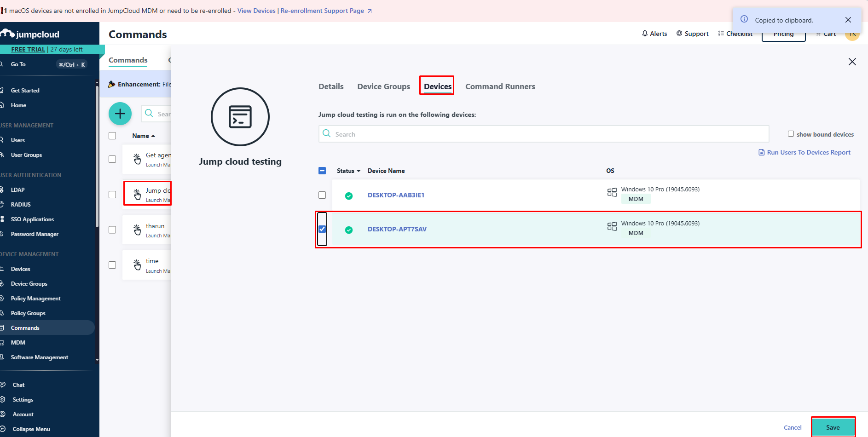Switch to the Details tab
The width and height of the screenshot is (868, 437).
click(x=331, y=86)
